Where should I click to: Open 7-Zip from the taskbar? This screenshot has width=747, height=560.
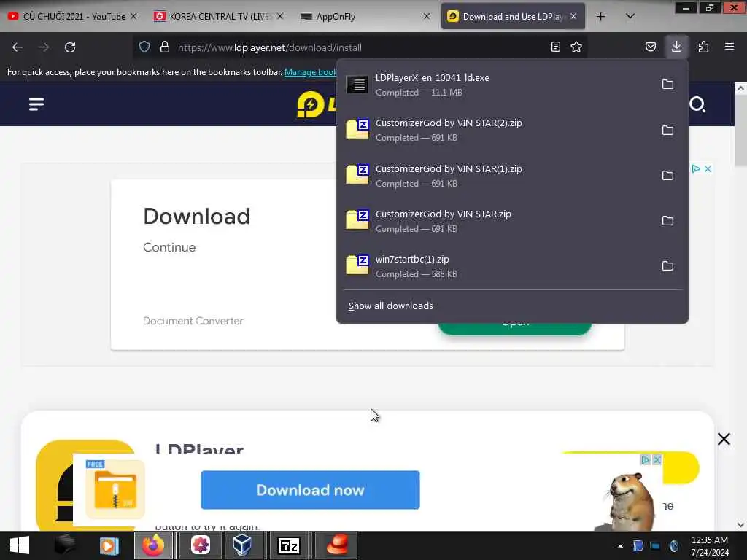[289, 545]
